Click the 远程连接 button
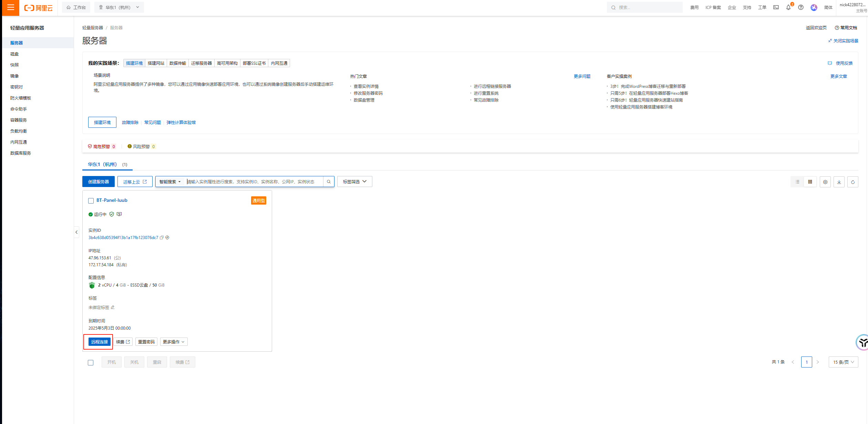 [x=99, y=342]
